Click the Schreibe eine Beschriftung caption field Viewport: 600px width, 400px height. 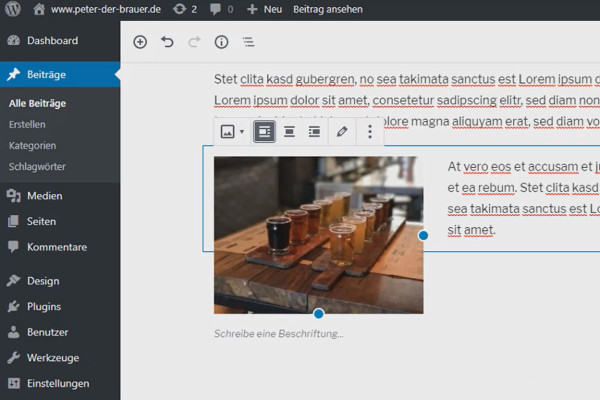pos(279,334)
